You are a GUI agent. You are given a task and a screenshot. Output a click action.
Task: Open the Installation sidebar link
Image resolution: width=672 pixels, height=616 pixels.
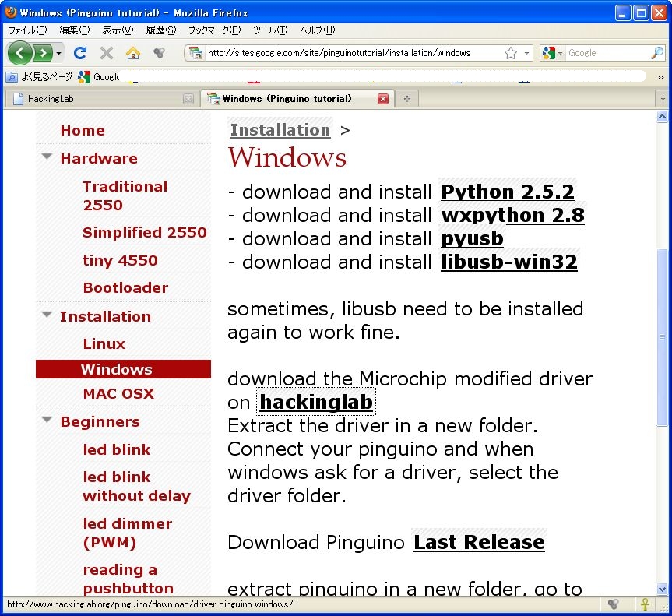105,316
